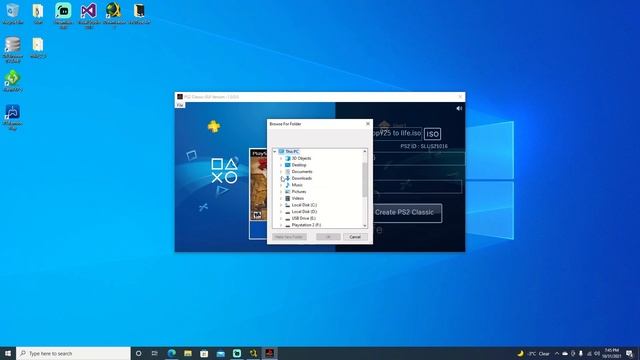This screenshot has height=360, width=640.
Task: Switch to PS2 Classic app on taskbar
Action: [x=269, y=353]
